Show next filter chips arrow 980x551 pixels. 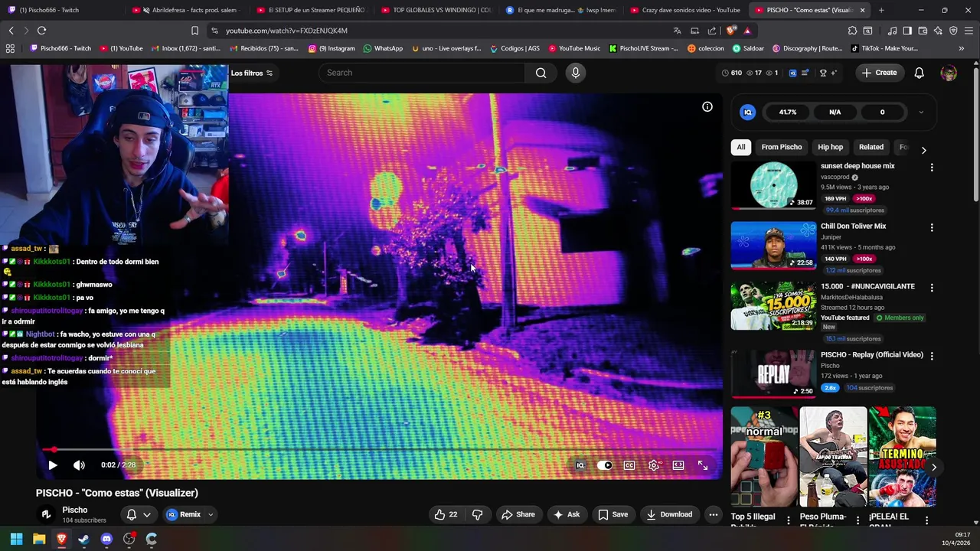[923, 150]
